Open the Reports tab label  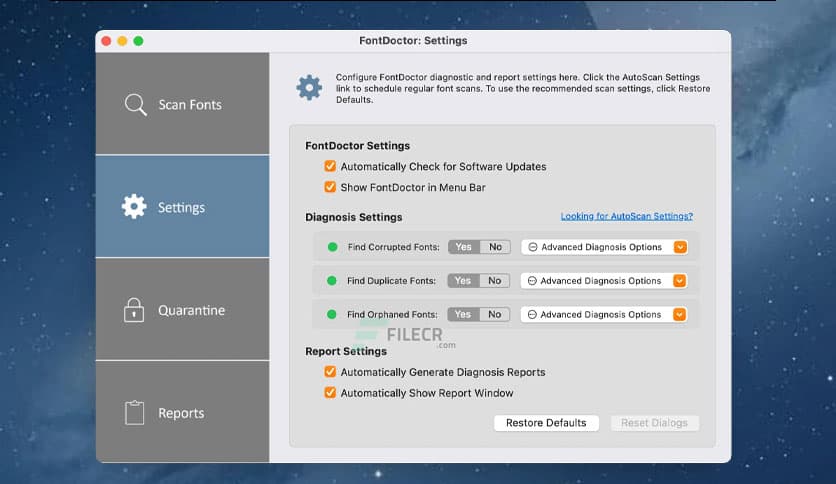[x=181, y=413]
